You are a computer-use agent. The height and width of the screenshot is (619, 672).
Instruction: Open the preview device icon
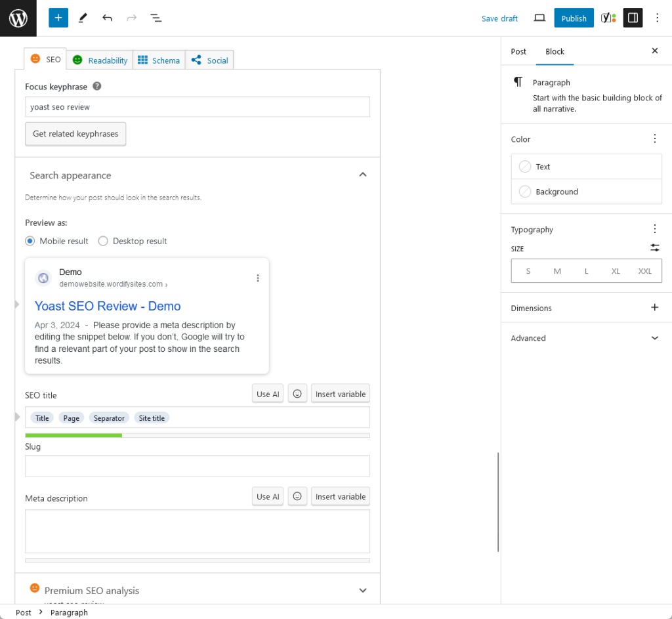[x=539, y=18]
